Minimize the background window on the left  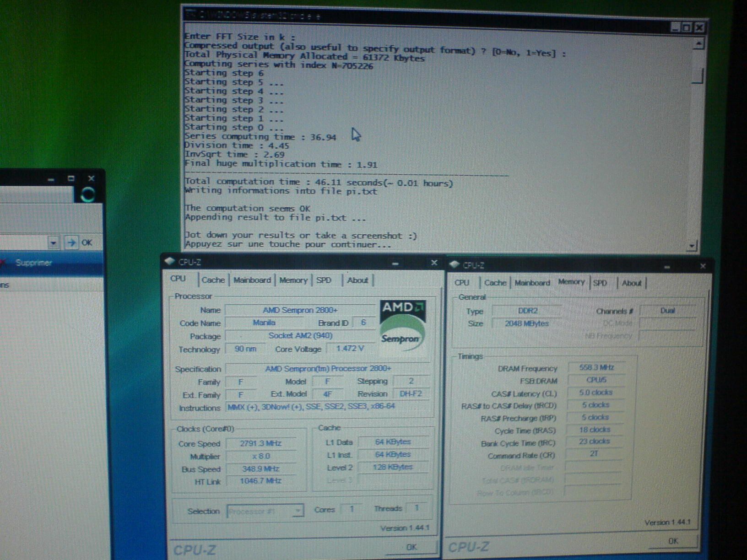[x=51, y=179]
